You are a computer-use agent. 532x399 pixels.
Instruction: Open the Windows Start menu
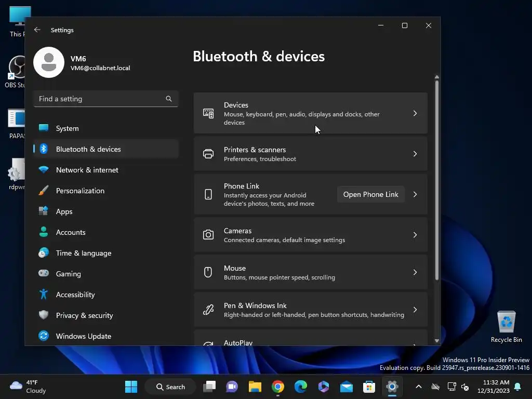point(131,387)
